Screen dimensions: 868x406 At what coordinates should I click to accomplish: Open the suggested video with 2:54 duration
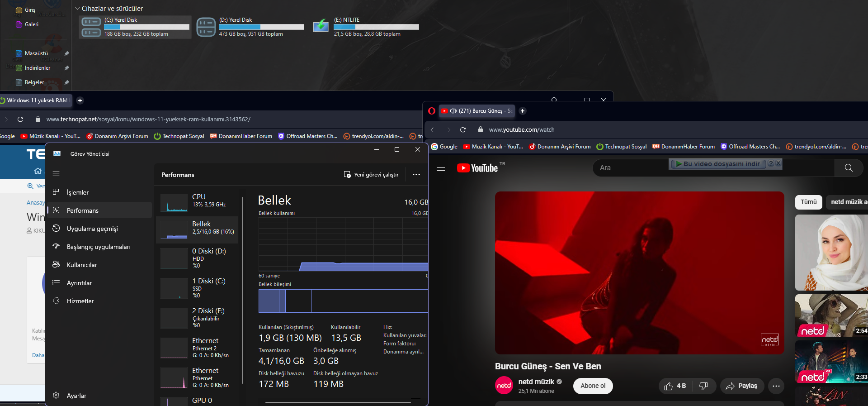[831, 315]
